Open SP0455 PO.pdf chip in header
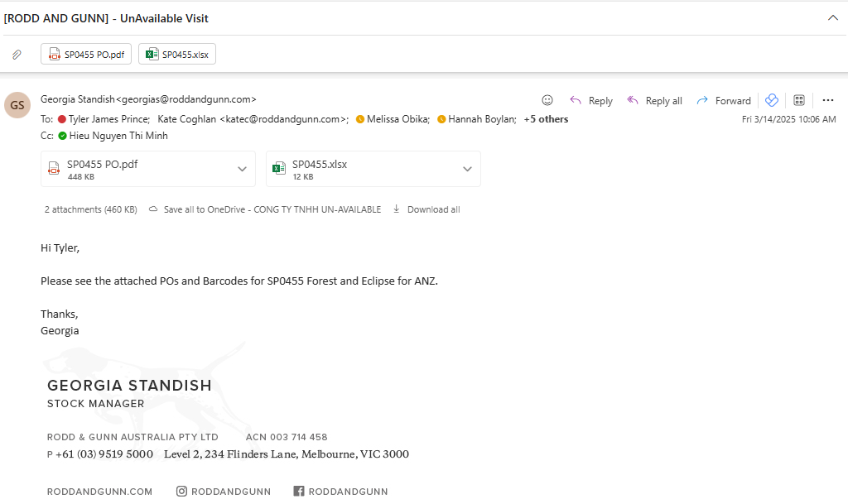 86,54
